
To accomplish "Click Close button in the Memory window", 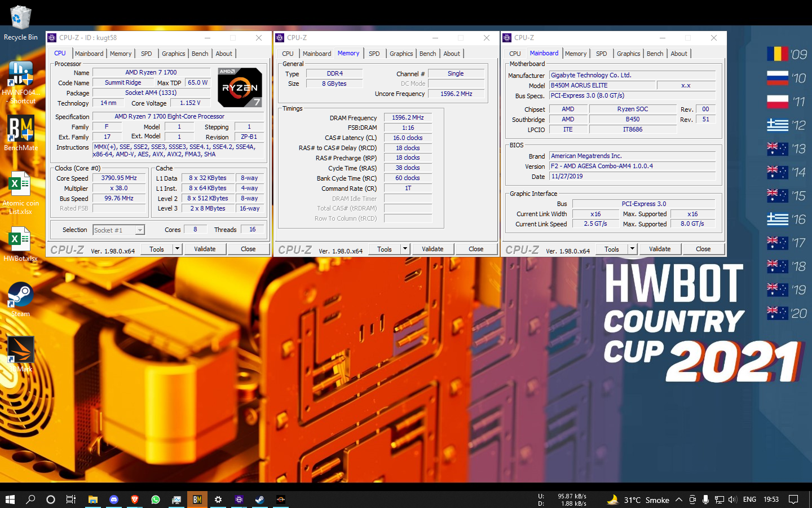I will pyautogui.click(x=476, y=249).
